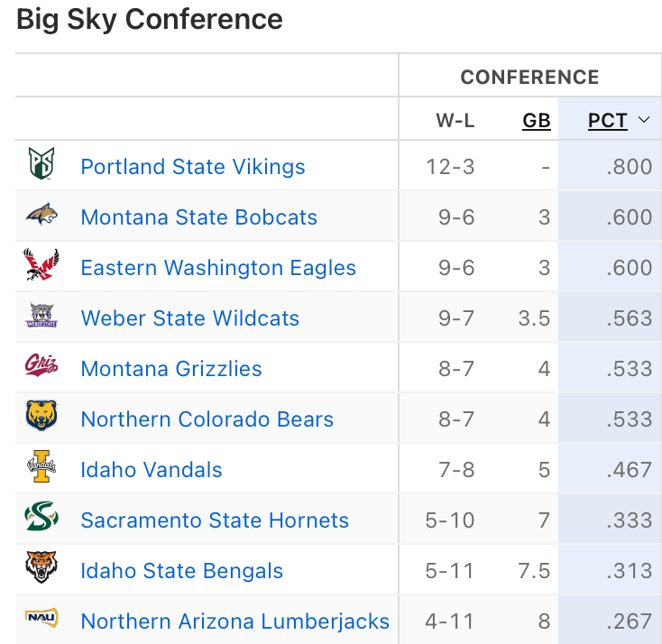
Task: Click the Weber State Wildcats logo
Action: [x=41, y=317]
